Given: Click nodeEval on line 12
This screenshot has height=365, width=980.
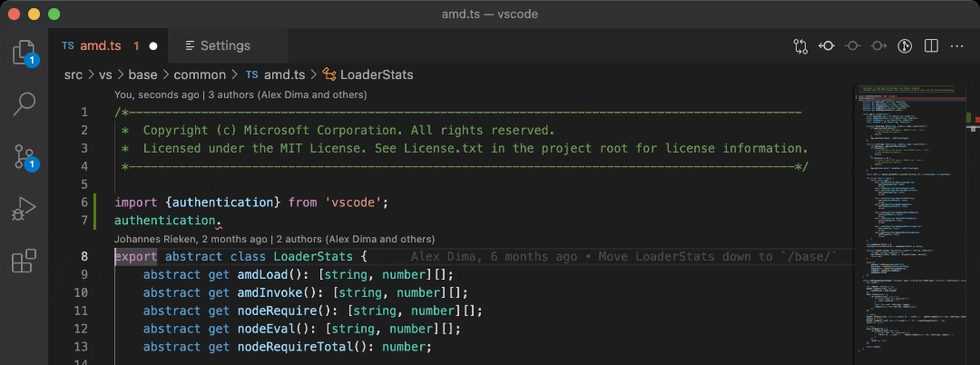Looking at the screenshot, I should (266, 329).
